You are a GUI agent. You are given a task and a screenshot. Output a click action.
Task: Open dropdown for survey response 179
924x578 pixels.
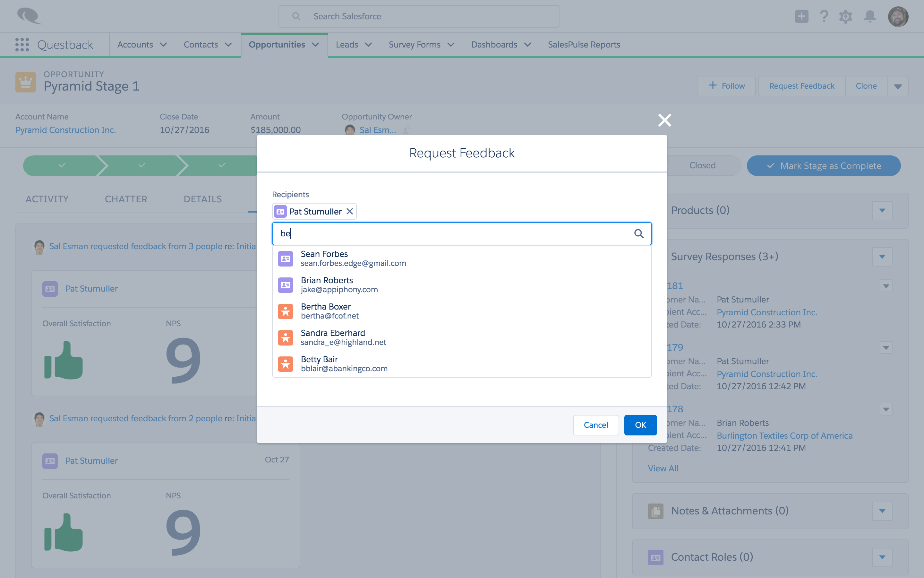886,347
